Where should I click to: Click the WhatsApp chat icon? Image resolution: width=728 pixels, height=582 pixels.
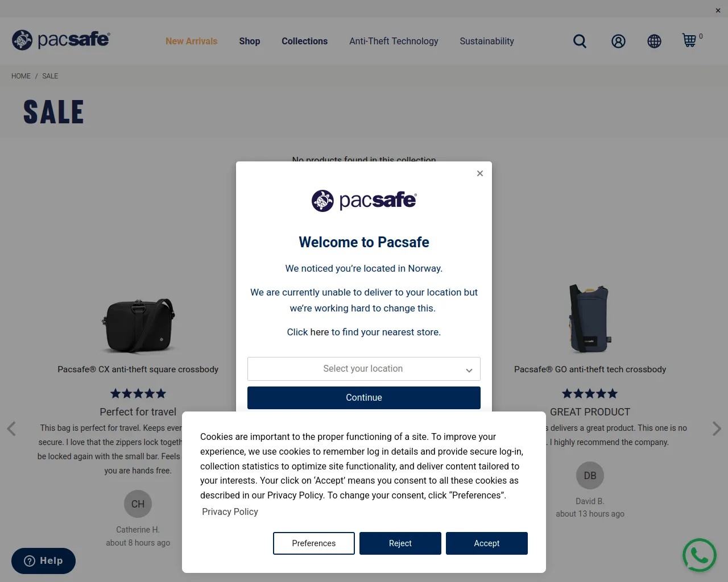pos(700,555)
